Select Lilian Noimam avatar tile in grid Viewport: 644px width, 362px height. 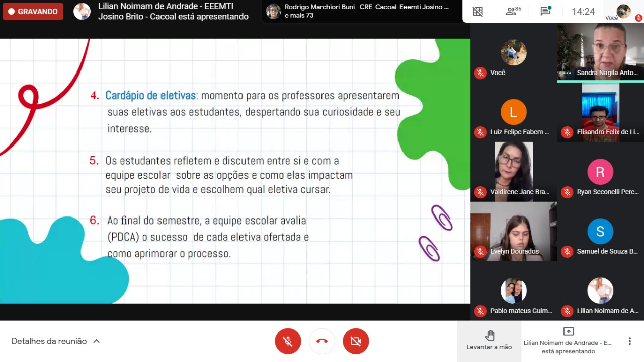point(600,291)
